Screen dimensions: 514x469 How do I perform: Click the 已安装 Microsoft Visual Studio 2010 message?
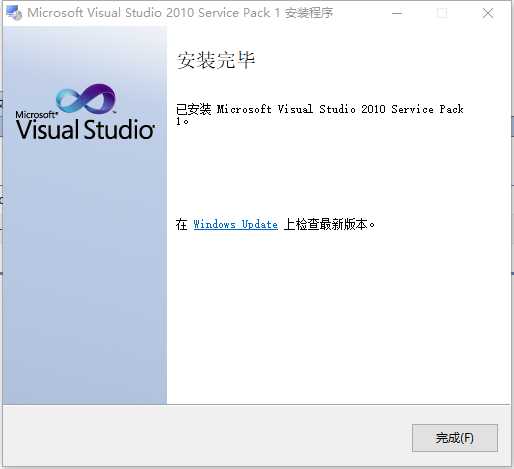pyautogui.click(x=319, y=114)
